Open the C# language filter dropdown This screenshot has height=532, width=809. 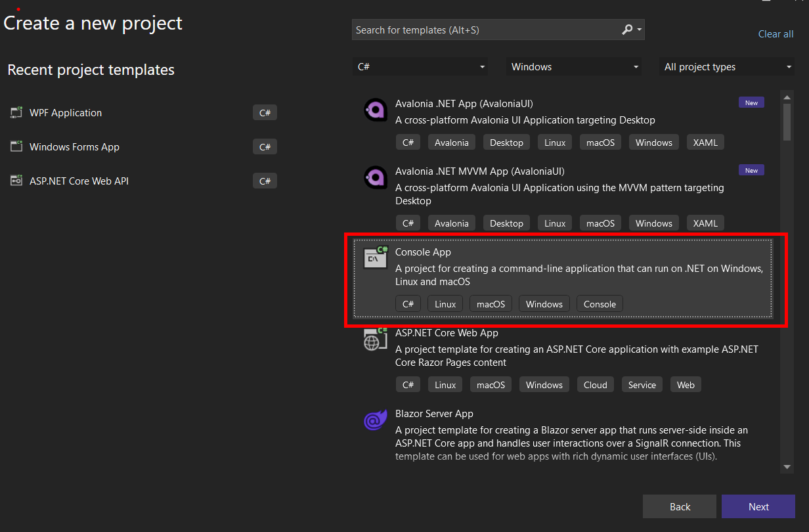tap(420, 66)
